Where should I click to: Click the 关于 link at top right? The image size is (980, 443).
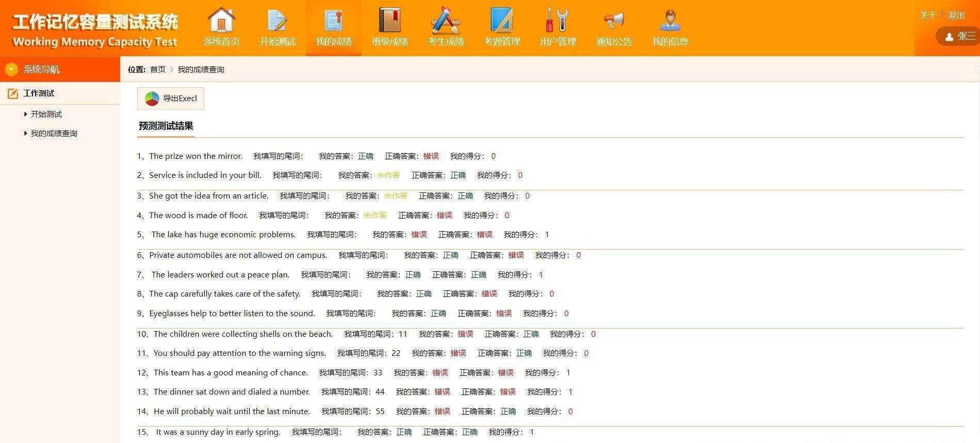(927, 15)
